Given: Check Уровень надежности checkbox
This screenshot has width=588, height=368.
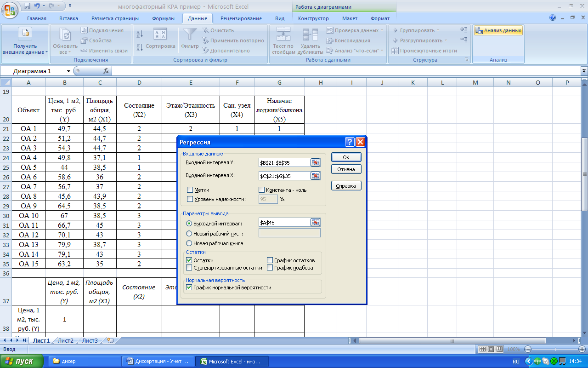Looking at the screenshot, I should coord(190,199).
